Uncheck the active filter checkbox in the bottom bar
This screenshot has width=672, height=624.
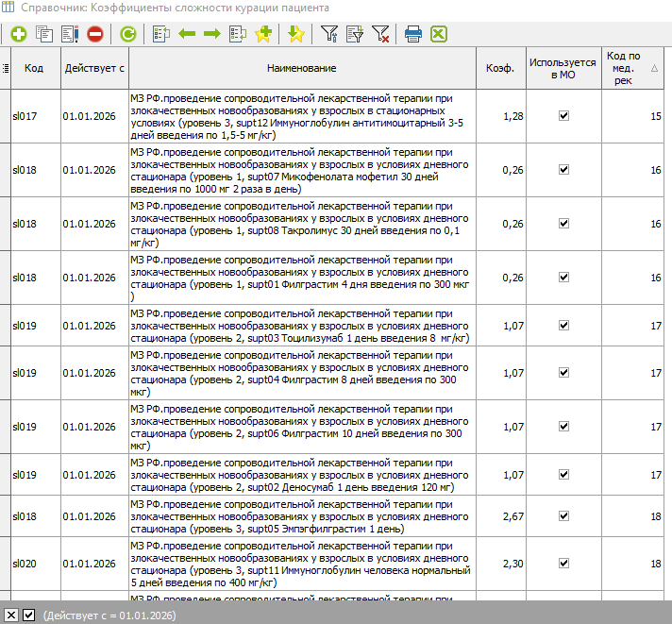[29, 616]
